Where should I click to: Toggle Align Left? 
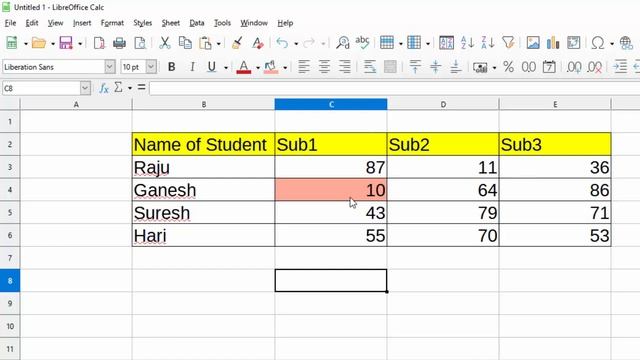click(x=304, y=67)
